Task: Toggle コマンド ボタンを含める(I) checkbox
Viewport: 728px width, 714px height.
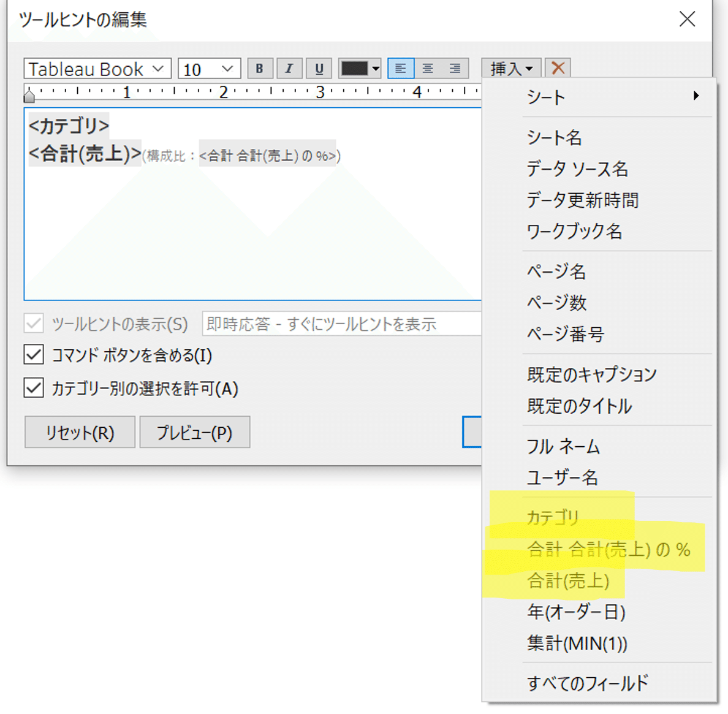Action: 34,355
